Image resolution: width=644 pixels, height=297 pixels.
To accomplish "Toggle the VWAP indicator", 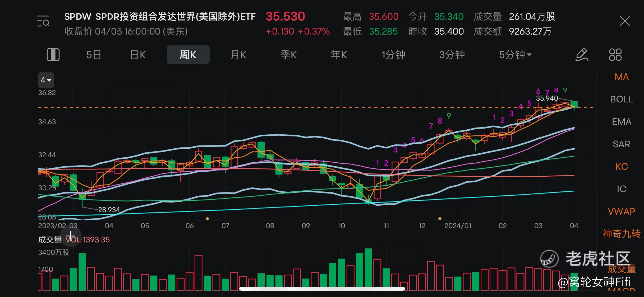I will pyautogui.click(x=622, y=211).
